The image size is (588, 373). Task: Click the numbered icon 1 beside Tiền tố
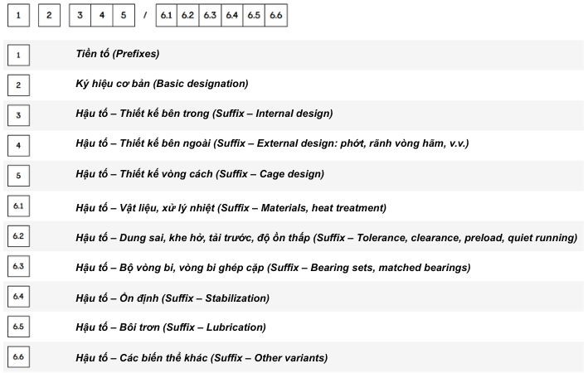click(17, 55)
